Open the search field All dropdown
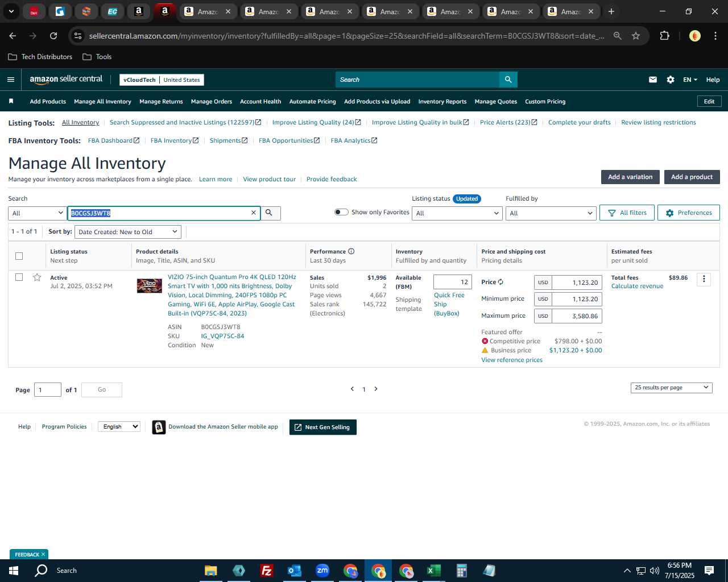Screen dimensions: 728x582 [x=38, y=213]
